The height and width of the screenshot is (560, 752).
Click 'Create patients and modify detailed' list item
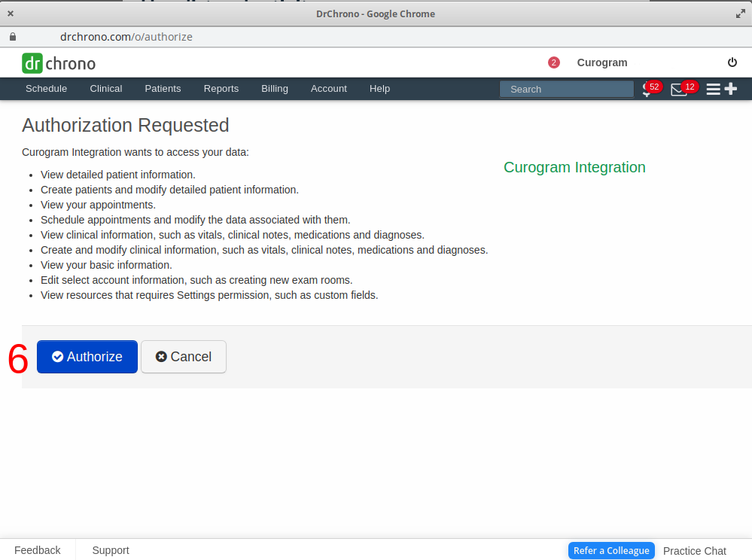(170, 190)
